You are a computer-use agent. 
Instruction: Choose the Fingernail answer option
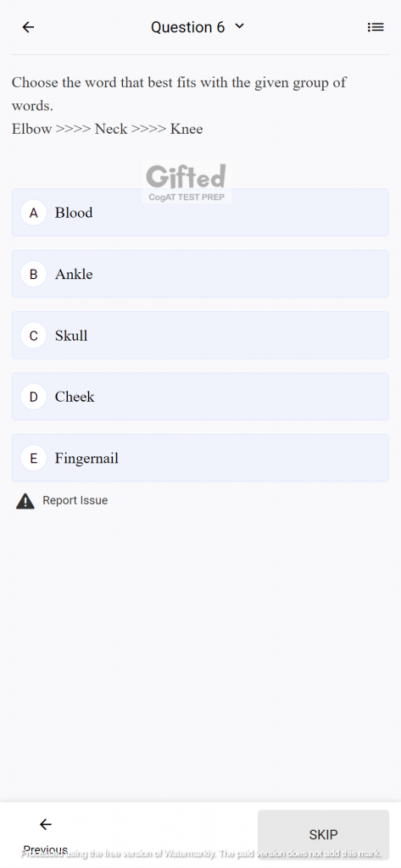pos(200,459)
